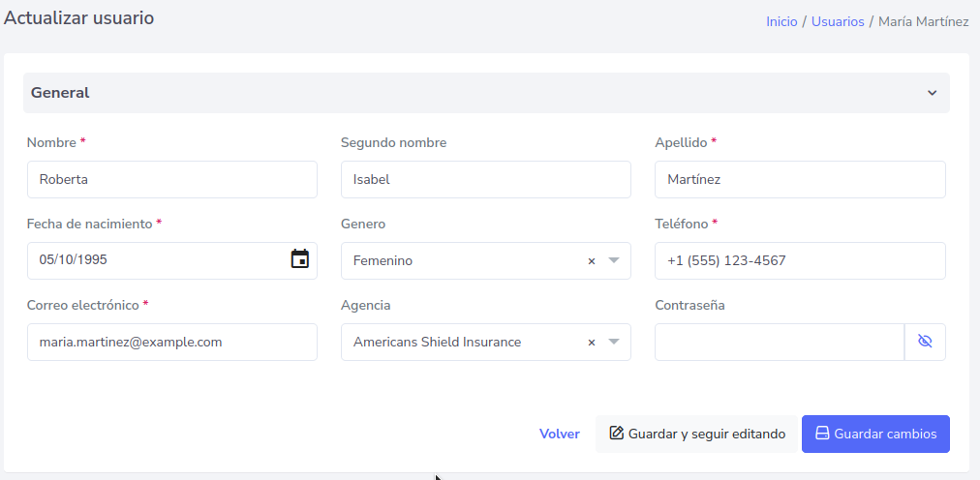980x480 pixels.
Task: Go to Inicio breadcrumb link
Action: (781, 21)
